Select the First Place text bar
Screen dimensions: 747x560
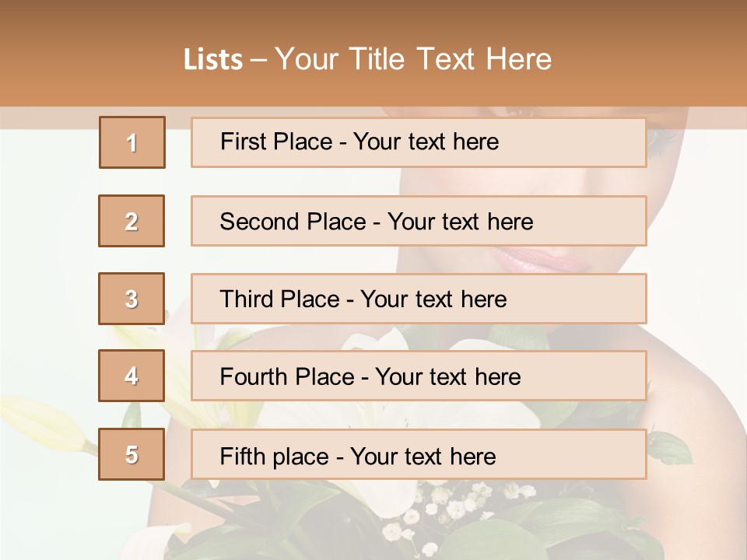pos(419,142)
